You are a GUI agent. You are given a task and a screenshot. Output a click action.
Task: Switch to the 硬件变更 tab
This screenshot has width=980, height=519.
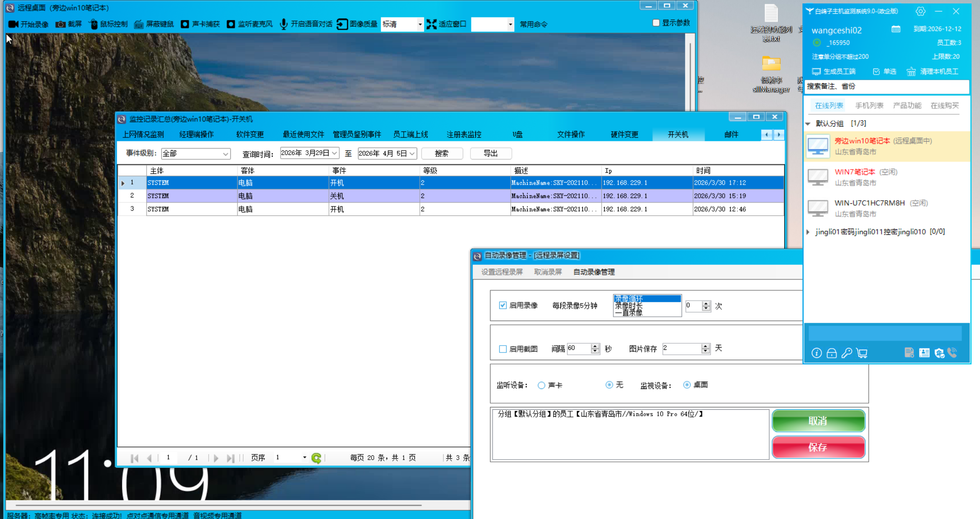pos(624,135)
